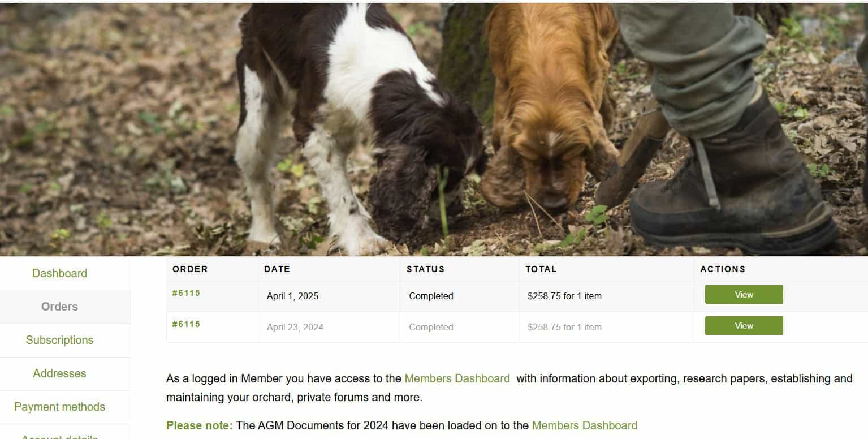Click the Completed status of the 2024 order
The height and width of the screenshot is (439, 868).
pos(431,327)
